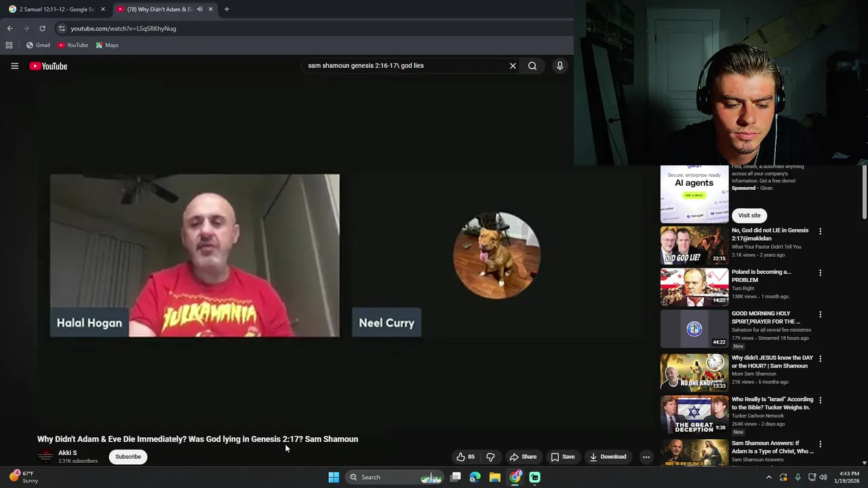Open 'Poland is becoming a... PROBLEM' video title
Image resolution: width=868 pixels, height=488 pixels.
tap(761, 276)
